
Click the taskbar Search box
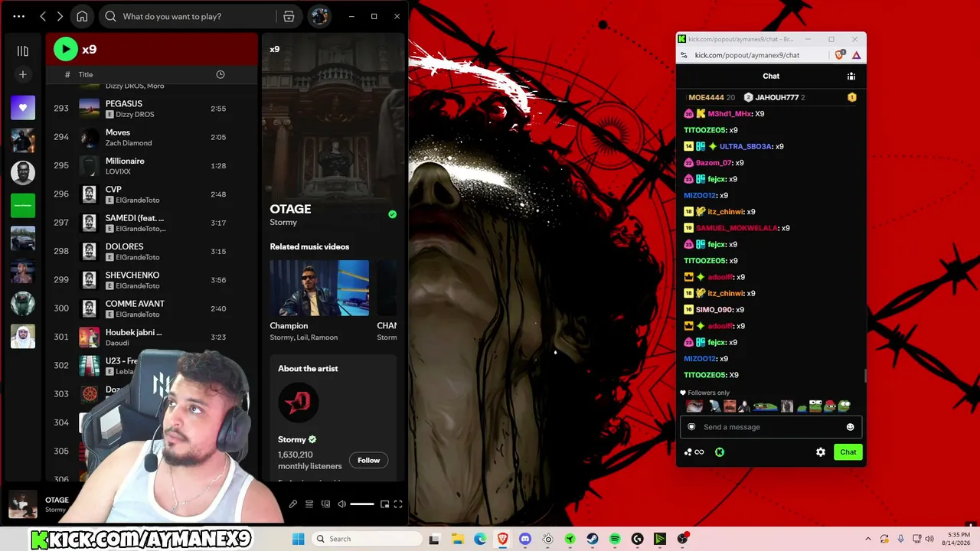click(367, 539)
